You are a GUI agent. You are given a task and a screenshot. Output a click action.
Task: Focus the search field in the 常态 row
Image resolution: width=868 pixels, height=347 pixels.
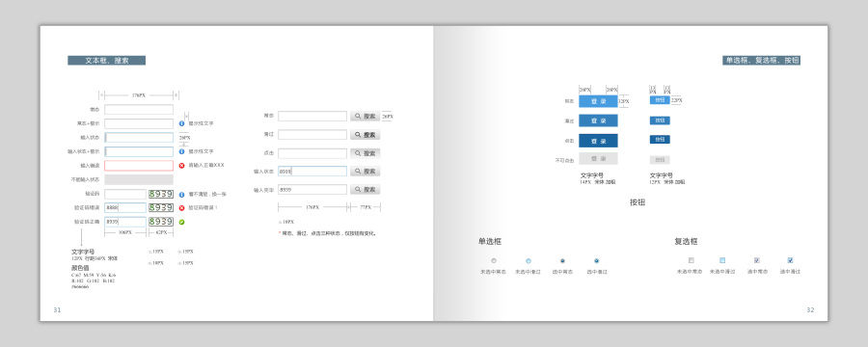coord(312,117)
